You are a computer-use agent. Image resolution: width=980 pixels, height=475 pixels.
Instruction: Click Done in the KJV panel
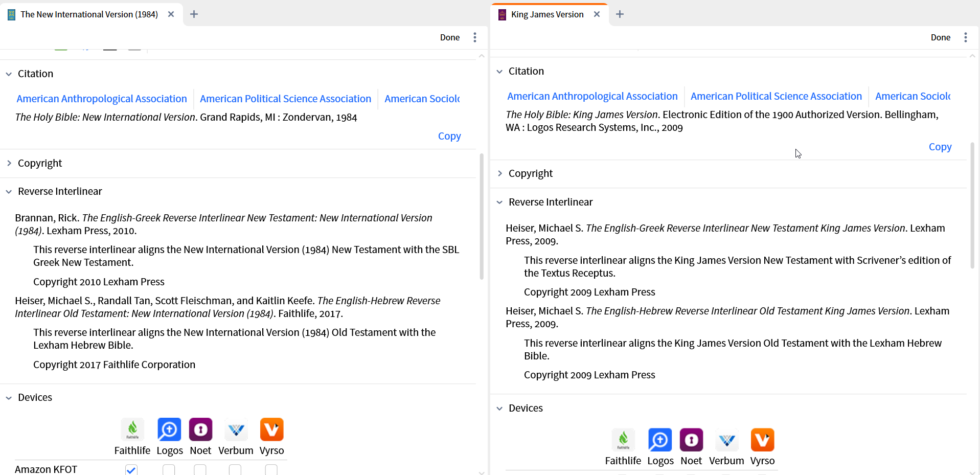tap(941, 37)
